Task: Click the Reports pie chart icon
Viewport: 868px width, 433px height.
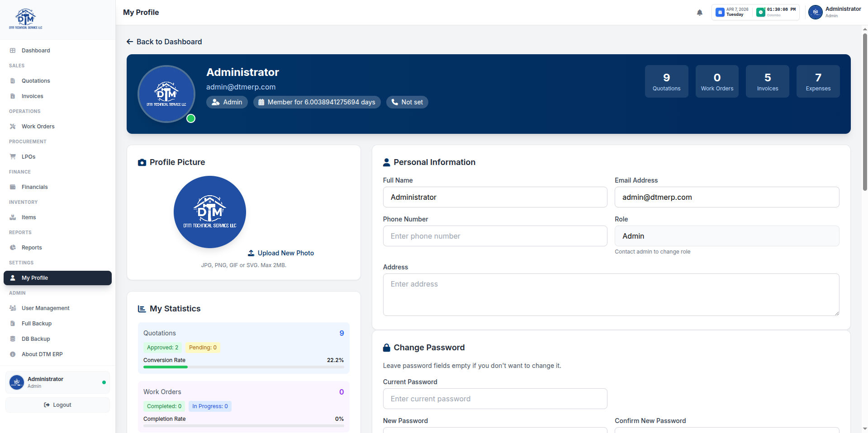Action: click(x=13, y=248)
